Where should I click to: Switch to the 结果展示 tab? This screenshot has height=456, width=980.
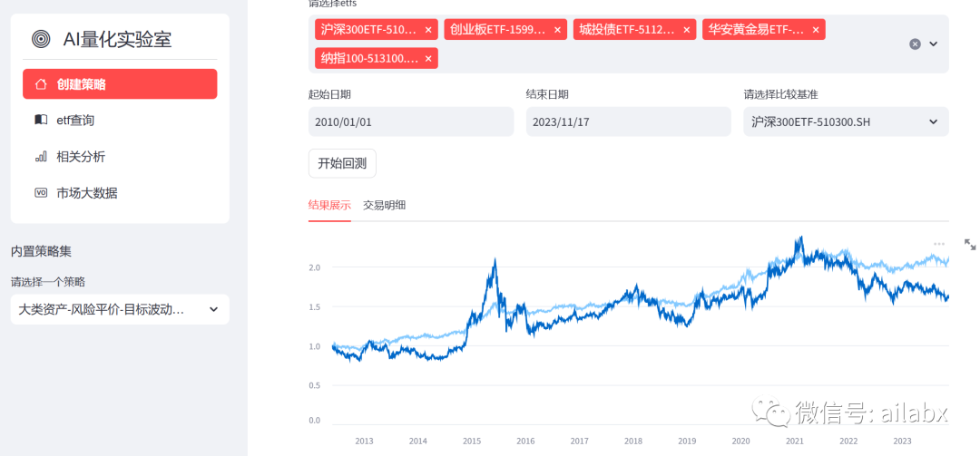(x=329, y=204)
